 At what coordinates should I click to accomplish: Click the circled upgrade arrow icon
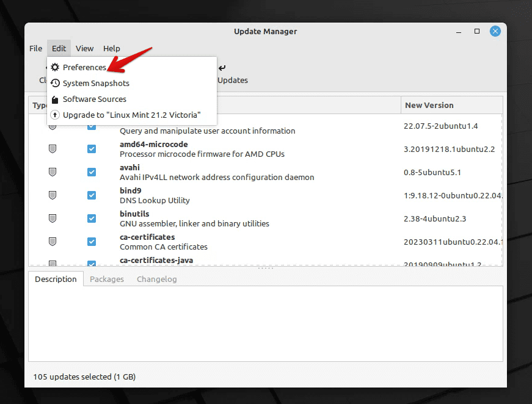54,115
